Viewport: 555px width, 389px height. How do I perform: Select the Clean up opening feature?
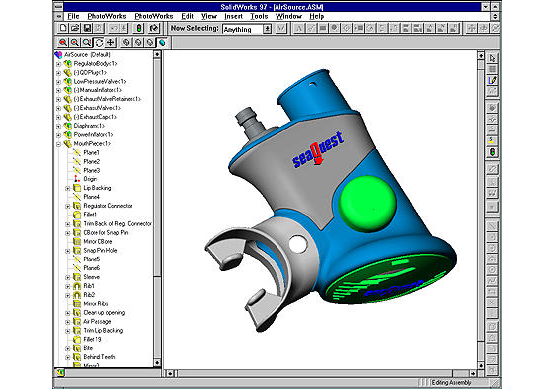pos(104,313)
